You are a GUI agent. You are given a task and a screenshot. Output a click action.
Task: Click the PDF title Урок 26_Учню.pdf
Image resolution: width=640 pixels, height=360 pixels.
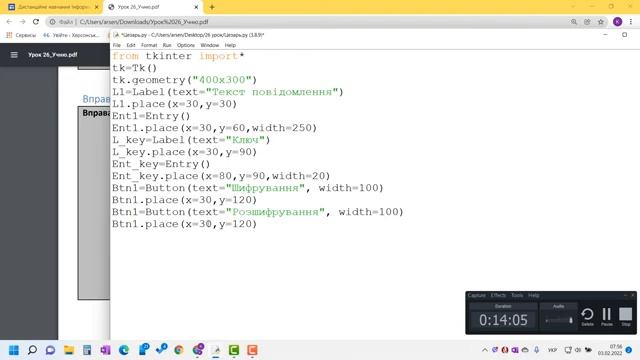click(x=53, y=55)
